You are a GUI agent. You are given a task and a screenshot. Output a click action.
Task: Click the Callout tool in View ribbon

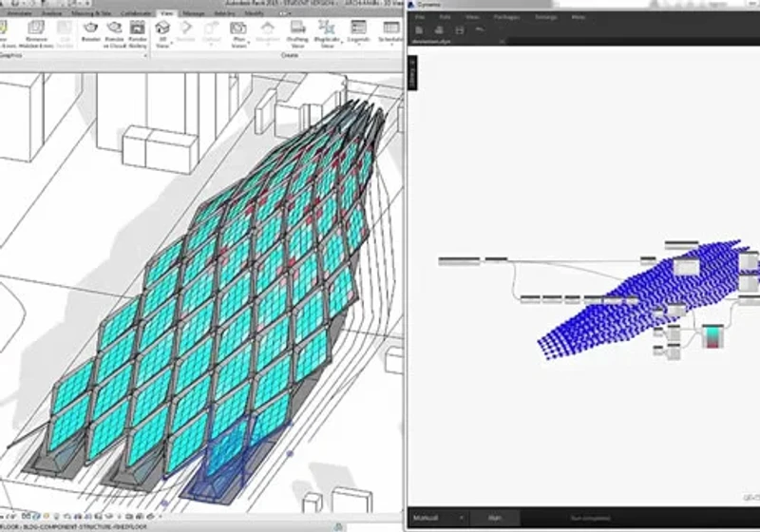211,31
